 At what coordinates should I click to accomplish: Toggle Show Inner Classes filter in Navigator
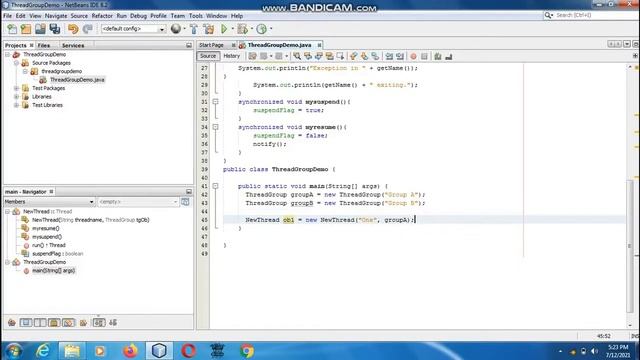(68, 322)
